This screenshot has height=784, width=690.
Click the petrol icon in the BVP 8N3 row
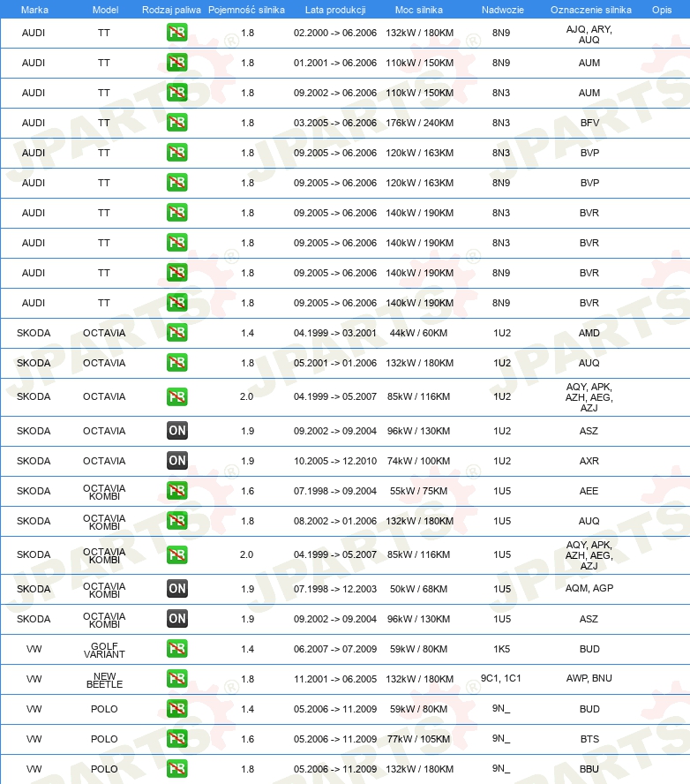point(176,153)
